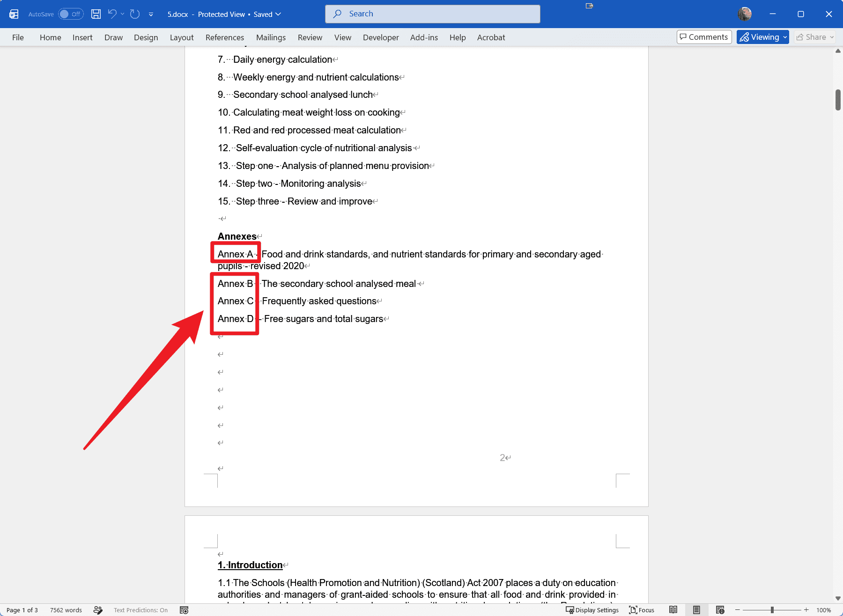Open the Ribbon display options icon
The width and height of the screenshot is (843, 616).
coord(589,6)
